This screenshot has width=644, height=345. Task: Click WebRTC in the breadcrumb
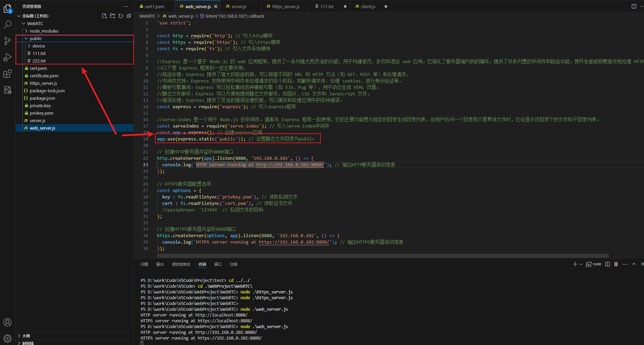point(147,16)
